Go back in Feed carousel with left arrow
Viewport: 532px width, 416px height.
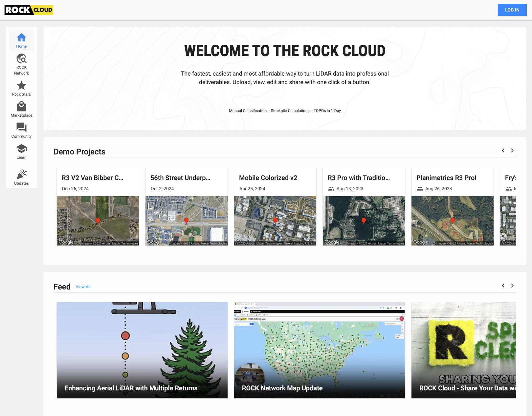point(503,286)
